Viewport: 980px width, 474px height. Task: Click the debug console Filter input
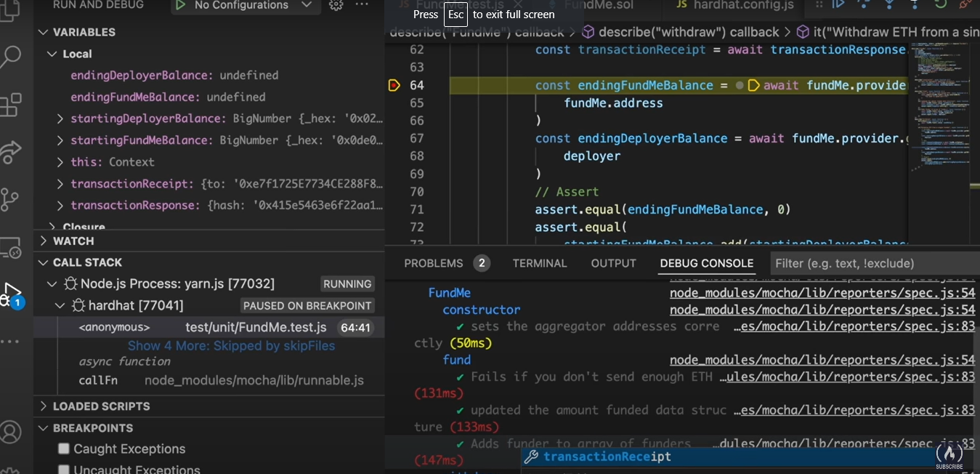click(x=875, y=263)
